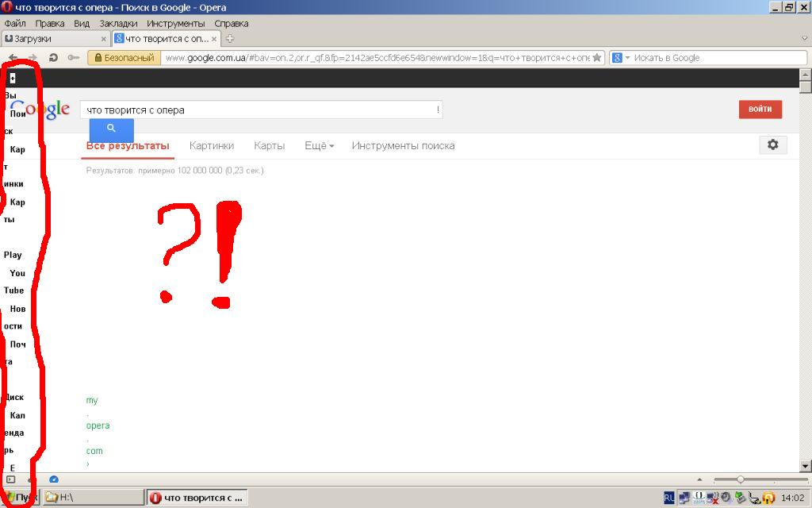
Task: Close the Загрузки tab
Action: pyautogui.click(x=103, y=38)
